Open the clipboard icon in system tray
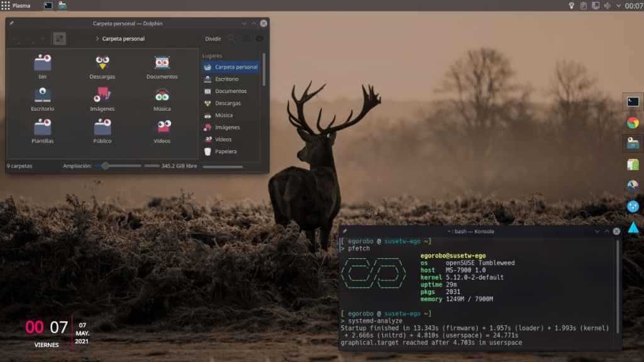This screenshot has width=644, height=362. click(x=584, y=6)
